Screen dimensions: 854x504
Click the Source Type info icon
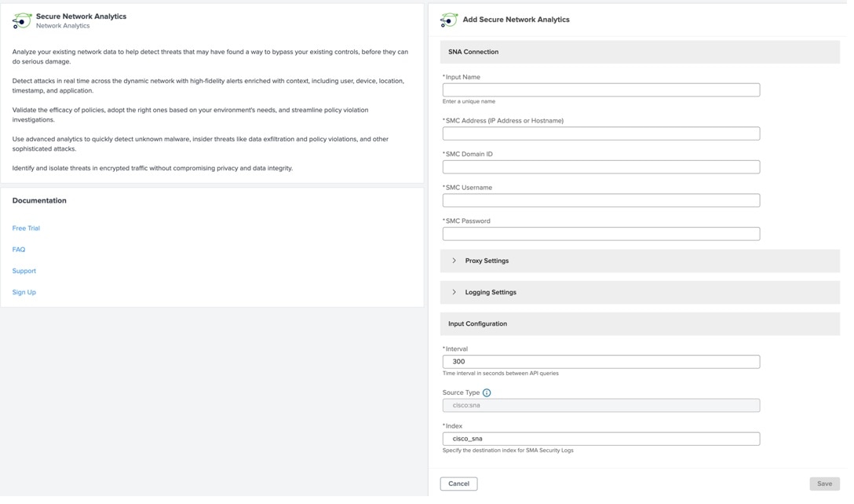pyautogui.click(x=487, y=393)
